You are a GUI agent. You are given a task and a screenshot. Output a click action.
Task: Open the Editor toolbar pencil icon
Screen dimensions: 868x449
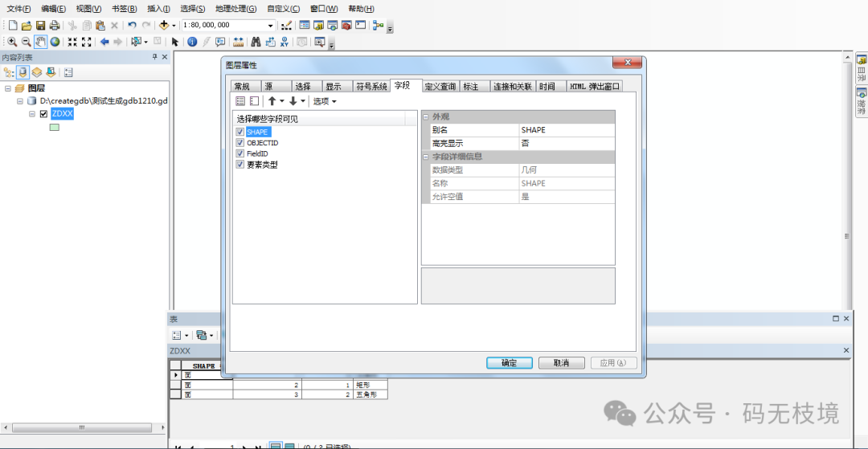[286, 26]
